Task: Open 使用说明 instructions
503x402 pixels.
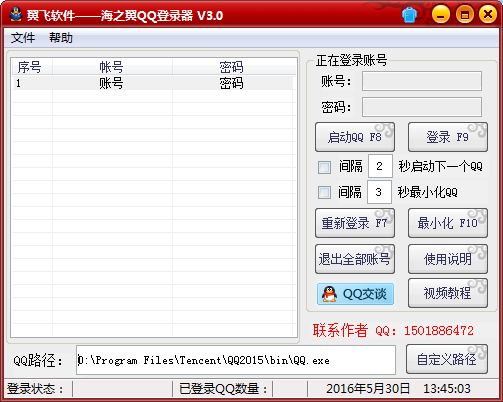Action: tap(448, 259)
